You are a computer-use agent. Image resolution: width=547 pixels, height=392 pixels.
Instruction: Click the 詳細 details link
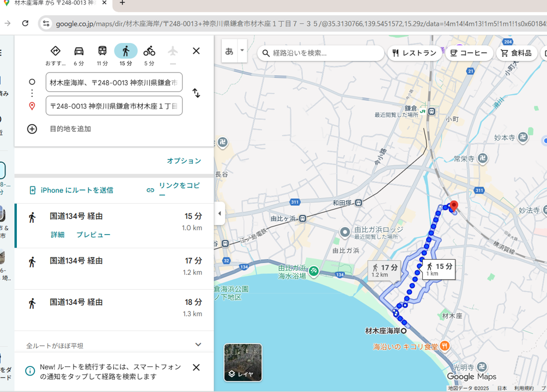(x=58, y=235)
